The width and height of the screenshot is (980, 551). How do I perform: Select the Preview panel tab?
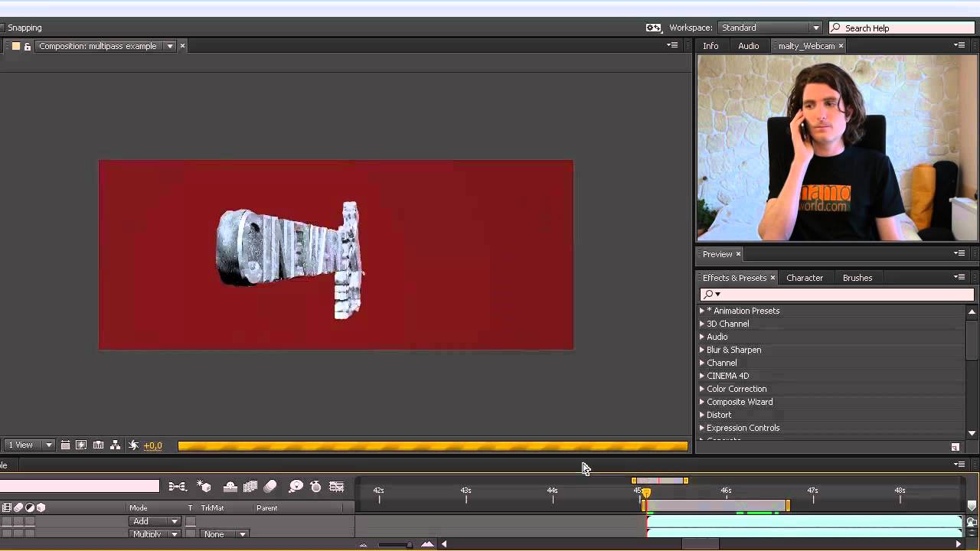coord(717,254)
